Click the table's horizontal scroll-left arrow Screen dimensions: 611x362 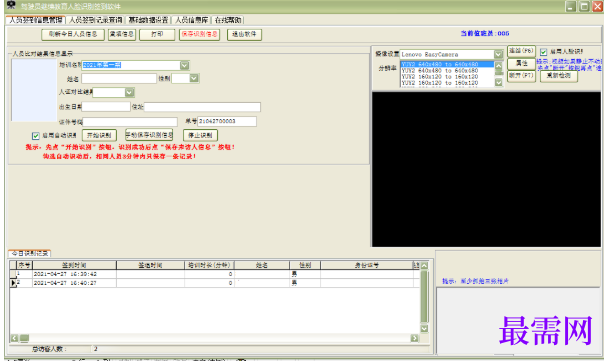pyautogui.click(x=15, y=338)
